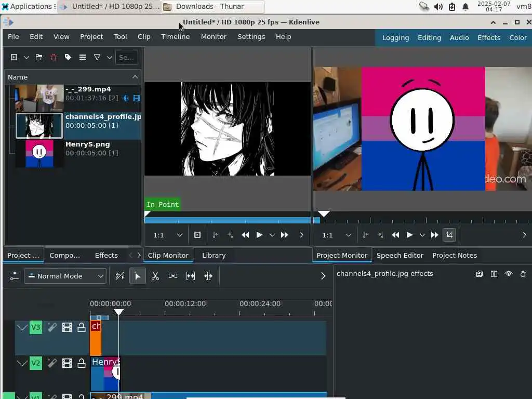Hide the V3 video track
The image size is (532, 399).
click(67, 327)
